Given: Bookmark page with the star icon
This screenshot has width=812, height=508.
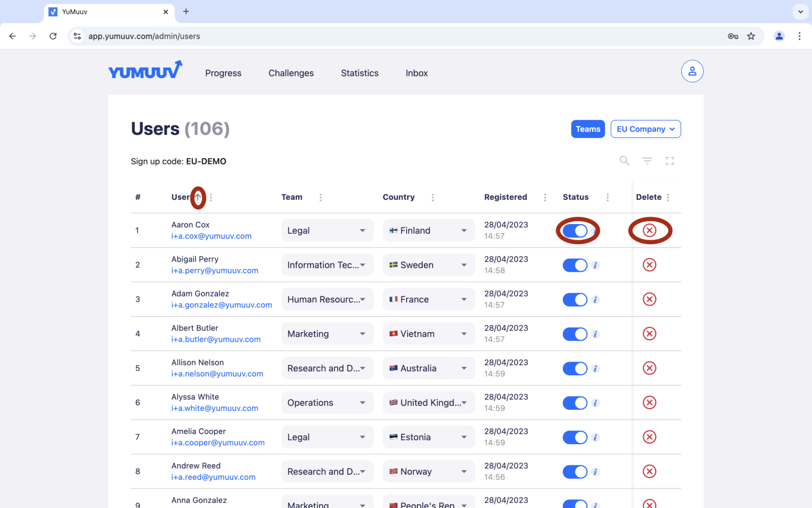Looking at the screenshot, I should pyautogui.click(x=751, y=36).
